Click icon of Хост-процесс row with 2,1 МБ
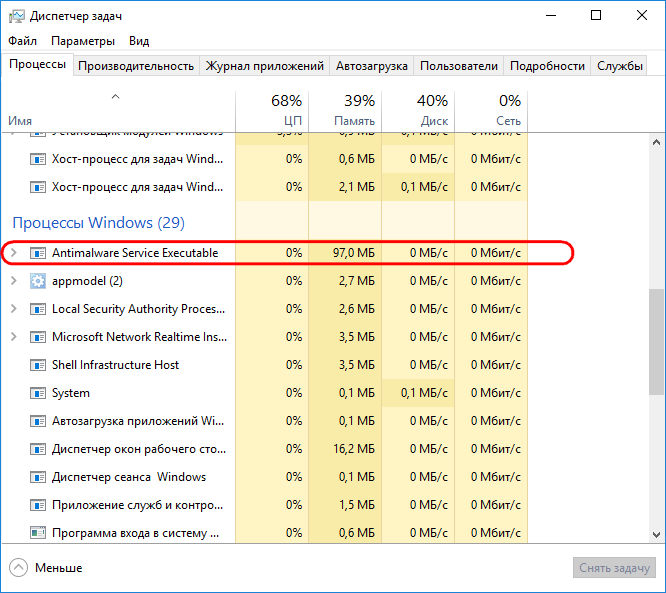 click(38, 187)
